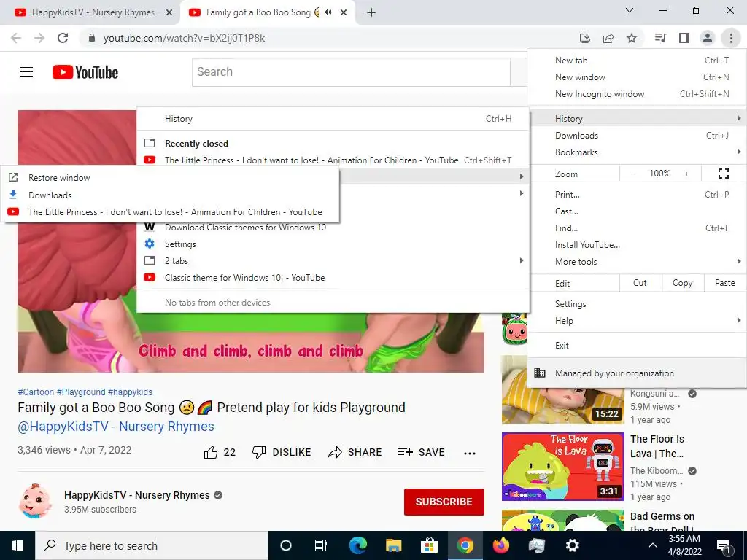Click Managed by your organization
Image resolution: width=747 pixels, height=560 pixels.
tap(637, 373)
